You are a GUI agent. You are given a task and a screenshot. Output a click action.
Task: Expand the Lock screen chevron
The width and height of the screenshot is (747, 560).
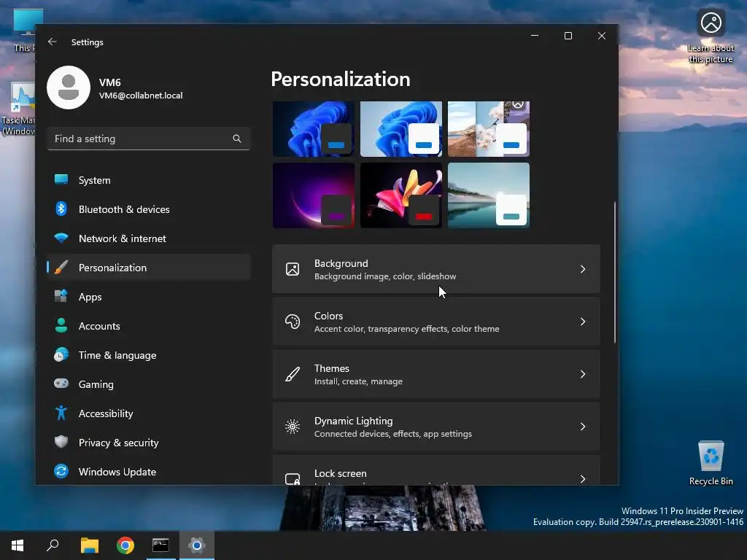point(583,478)
